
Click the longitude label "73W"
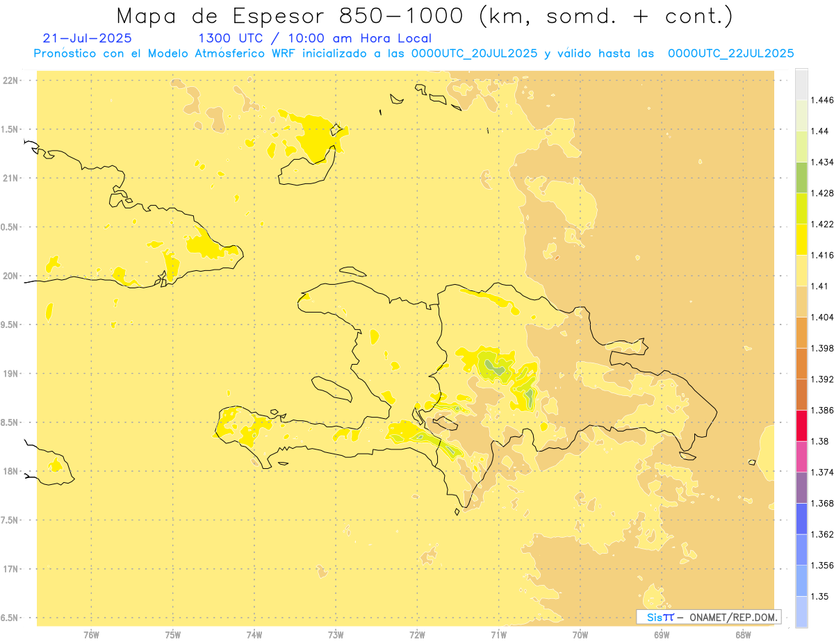(336, 635)
